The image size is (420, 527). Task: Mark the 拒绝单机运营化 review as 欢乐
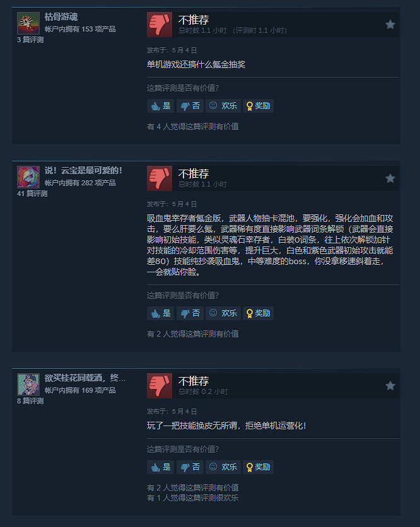(223, 467)
